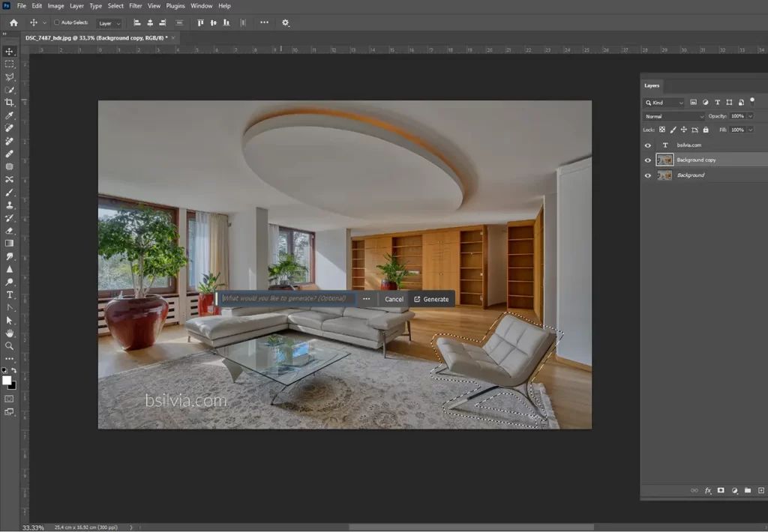Close the DSC_7487_hdr.jpg document tab
Screen dimensions: 768x532
pyautogui.click(x=173, y=37)
